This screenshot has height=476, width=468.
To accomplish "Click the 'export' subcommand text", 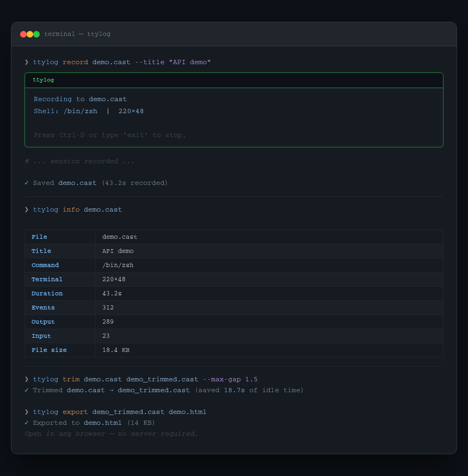I will click(75, 412).
